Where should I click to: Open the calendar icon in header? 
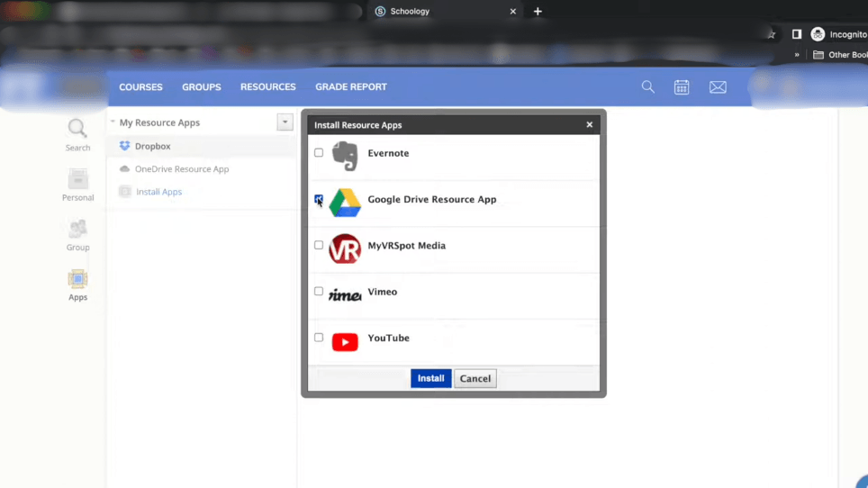tap(682, 86)
